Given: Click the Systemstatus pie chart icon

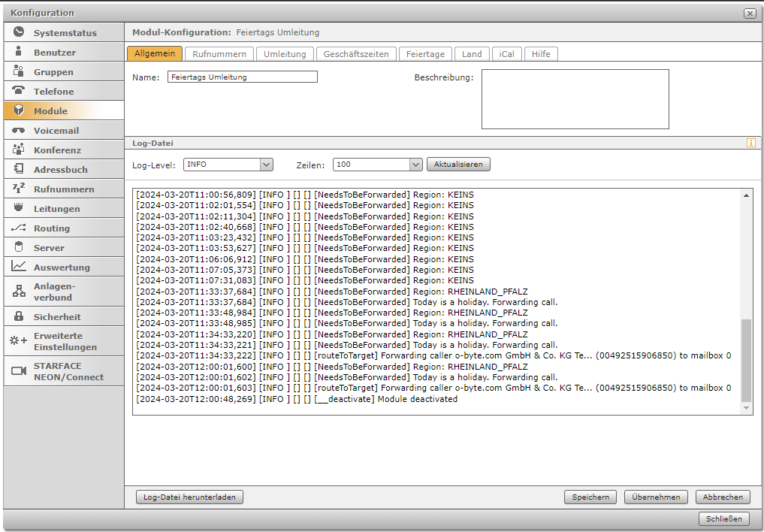Looking at the screenshot, I should click(x=19, y=32).
